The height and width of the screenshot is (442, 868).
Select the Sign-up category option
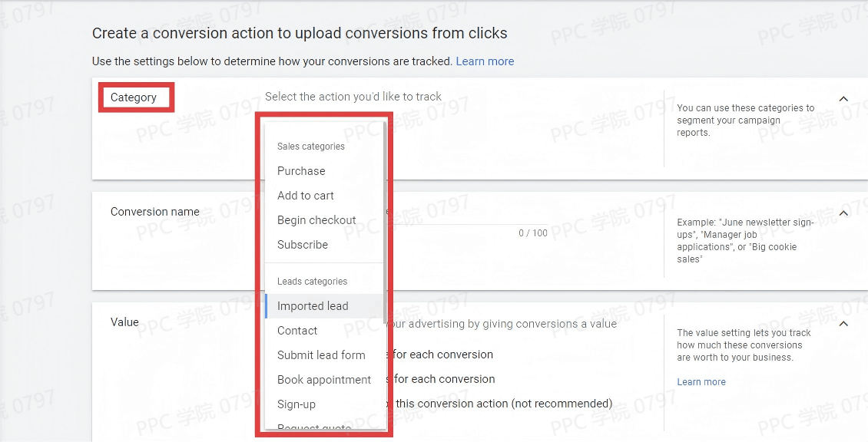click(297, 404)
